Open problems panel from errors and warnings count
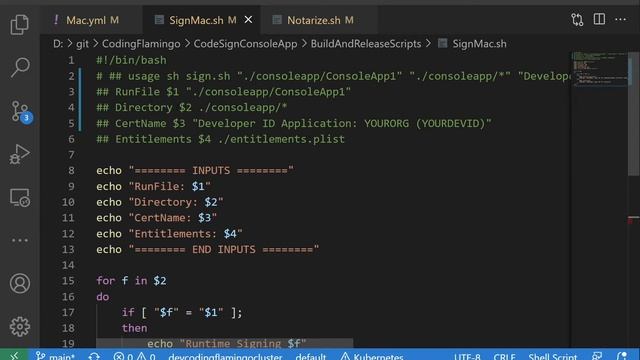The height and width of the screenshot is (360, 640). pos(134,356)
